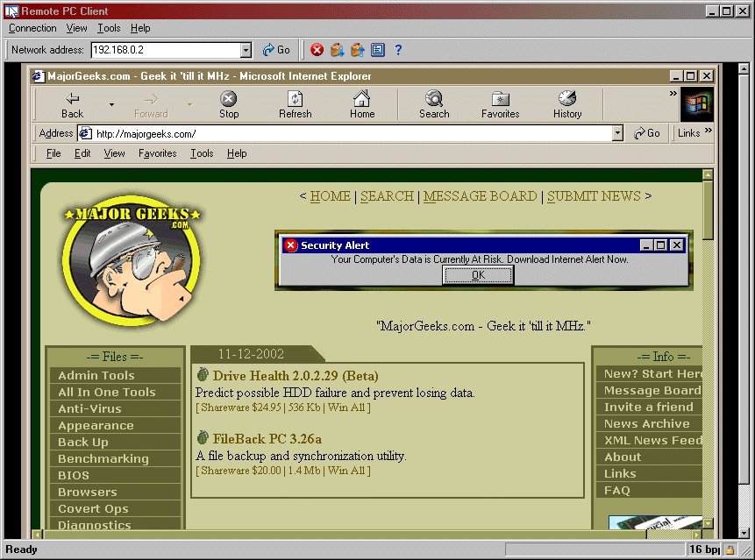
Task: Click FAQ in the Info list
Action: (x=649, y=490)
